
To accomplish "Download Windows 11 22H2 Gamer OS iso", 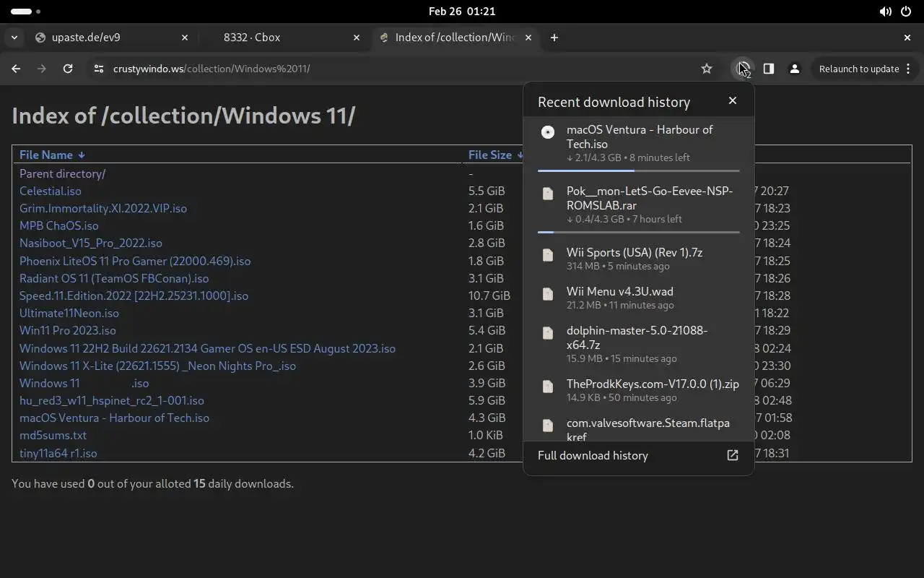I will (207, 348).
